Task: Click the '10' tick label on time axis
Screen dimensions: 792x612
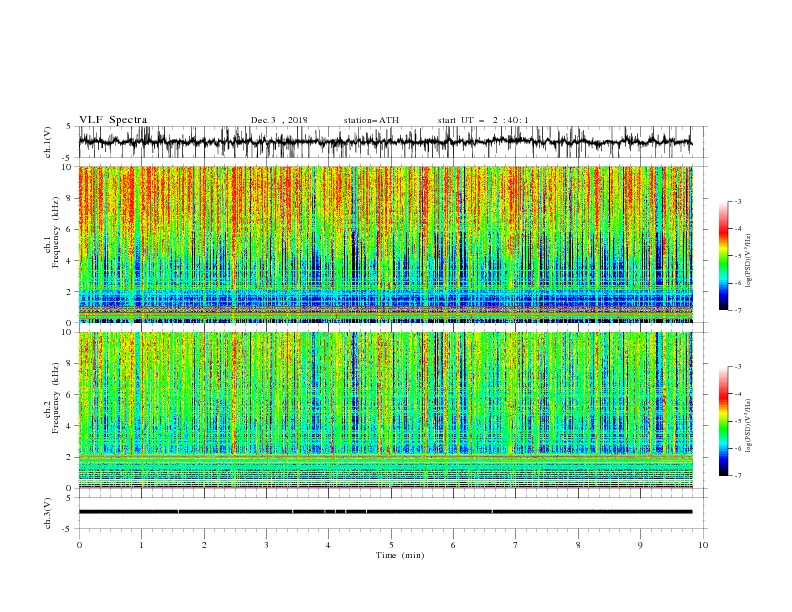Action: pos(703,545)
